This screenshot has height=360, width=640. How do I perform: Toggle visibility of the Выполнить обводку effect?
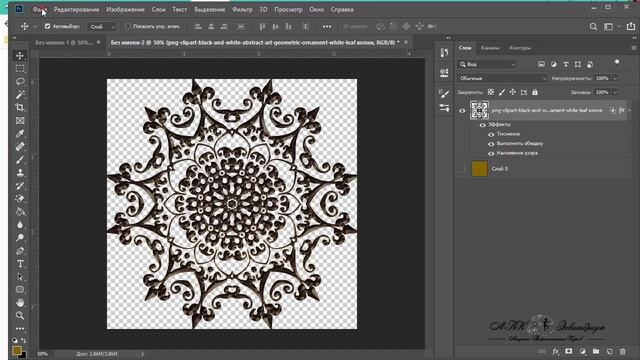(491, 144)
